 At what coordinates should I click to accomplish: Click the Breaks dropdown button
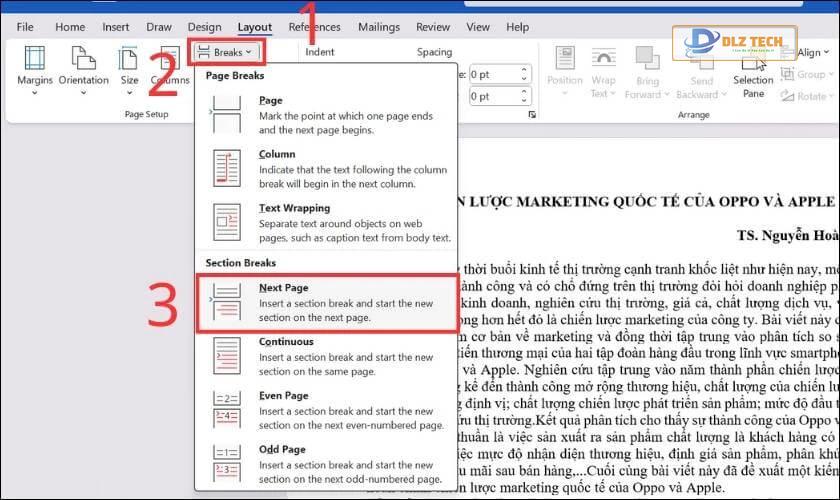click(225, 52)
